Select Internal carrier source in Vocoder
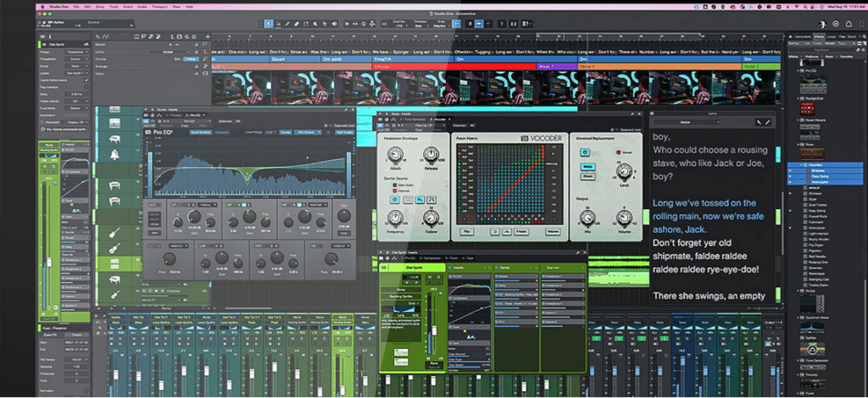This screenshot has width=868, height=398. click(x=395, y=191)
